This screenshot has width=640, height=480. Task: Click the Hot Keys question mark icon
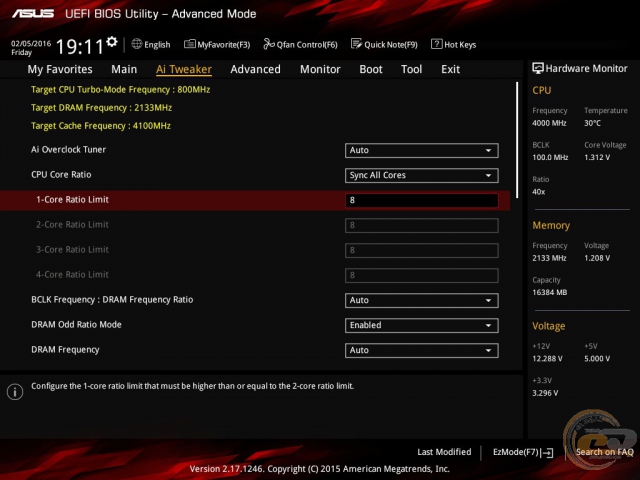pos(436,44)
